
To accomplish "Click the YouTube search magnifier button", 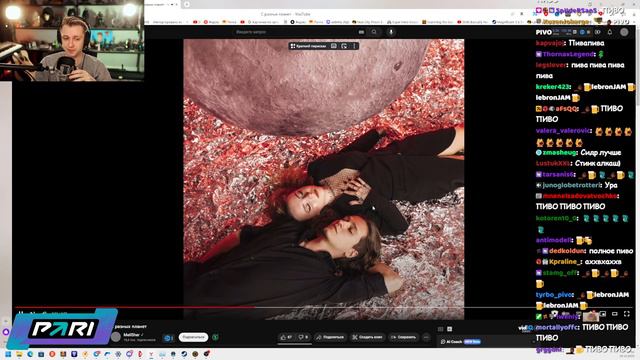I will [x=374, y=32].
